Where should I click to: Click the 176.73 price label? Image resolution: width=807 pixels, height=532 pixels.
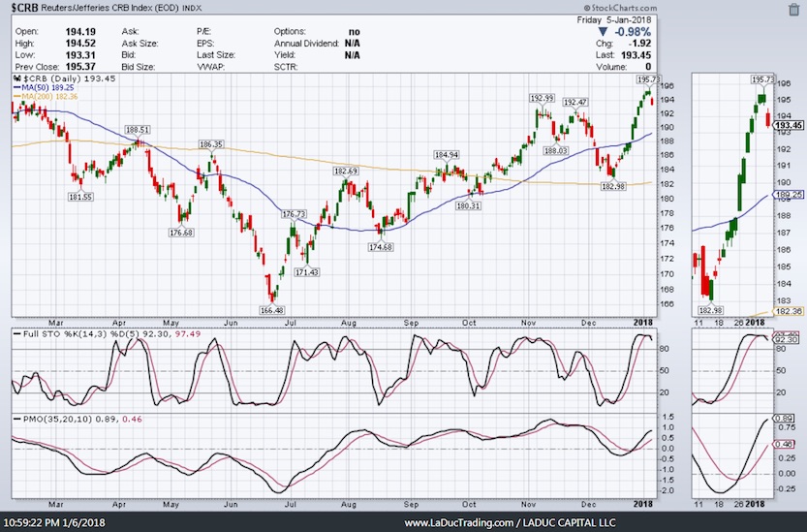tap(294, 214)
